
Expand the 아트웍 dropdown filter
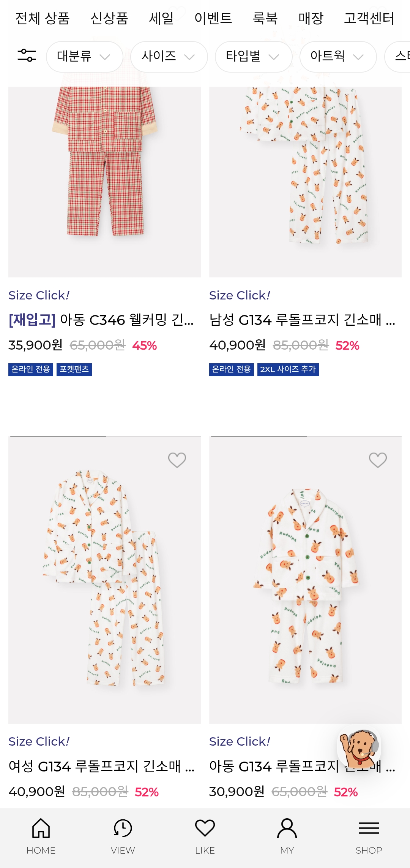pyautogui.click(x=338, y=57)
